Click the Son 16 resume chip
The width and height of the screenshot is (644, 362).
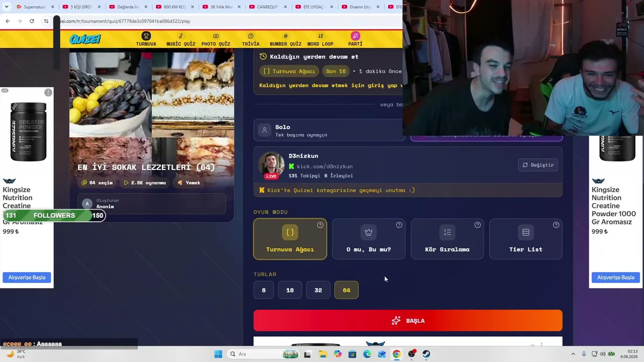[336, 71]
